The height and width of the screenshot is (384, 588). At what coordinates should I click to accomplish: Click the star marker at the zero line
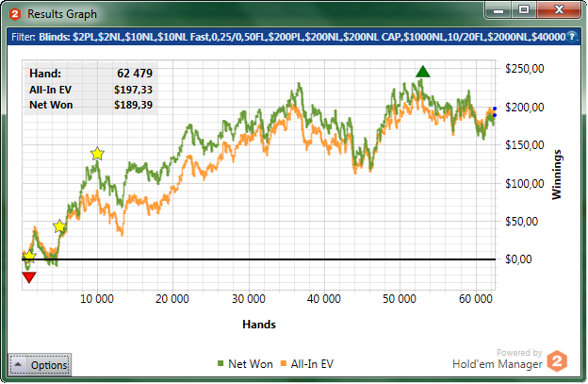pos(29,257)
